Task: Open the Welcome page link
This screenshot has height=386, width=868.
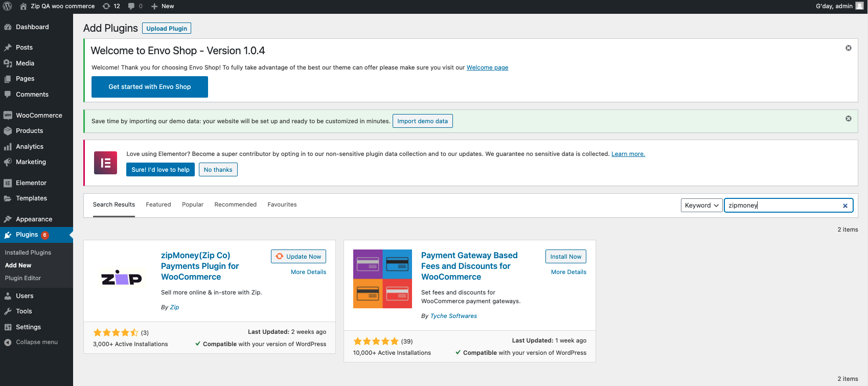Action: 488,67
